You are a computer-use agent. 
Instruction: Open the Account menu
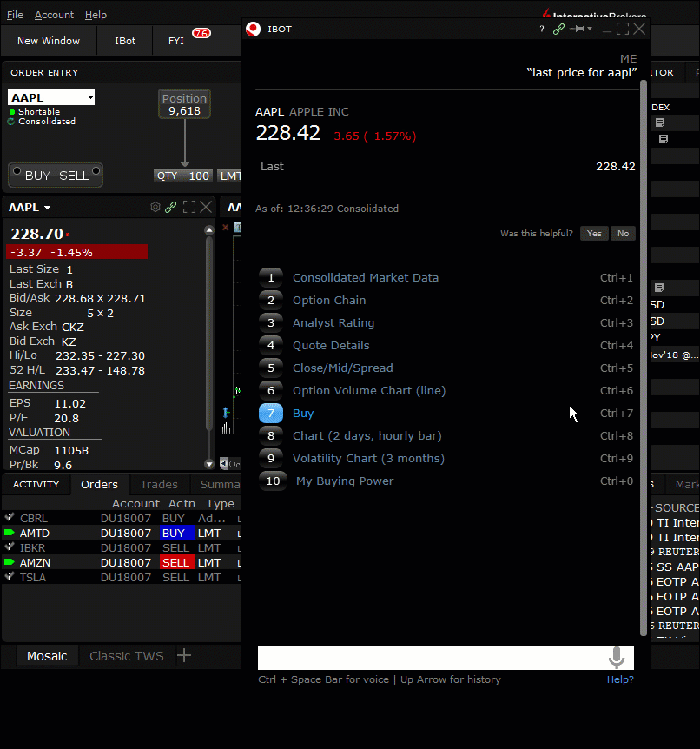click(x=54, y=15)
